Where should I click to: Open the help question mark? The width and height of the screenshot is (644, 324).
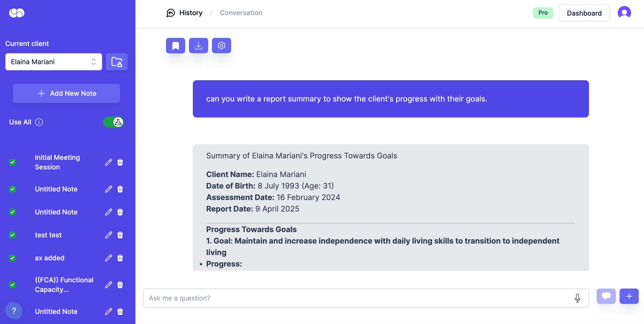click(x=14, y=311)
